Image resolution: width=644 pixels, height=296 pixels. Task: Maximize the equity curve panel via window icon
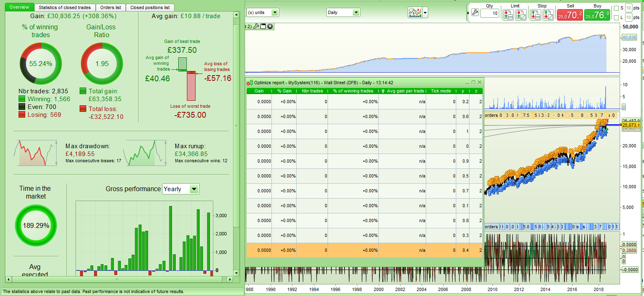point(262,26)
